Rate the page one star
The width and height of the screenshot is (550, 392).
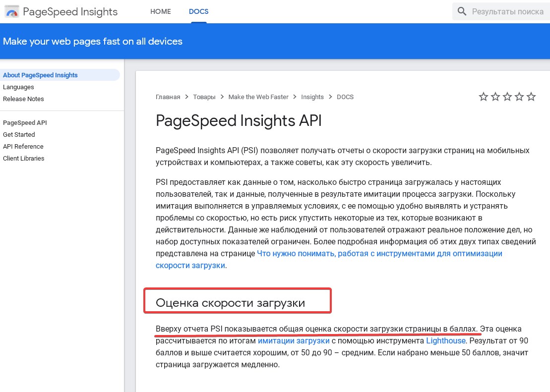pos(484,97)
